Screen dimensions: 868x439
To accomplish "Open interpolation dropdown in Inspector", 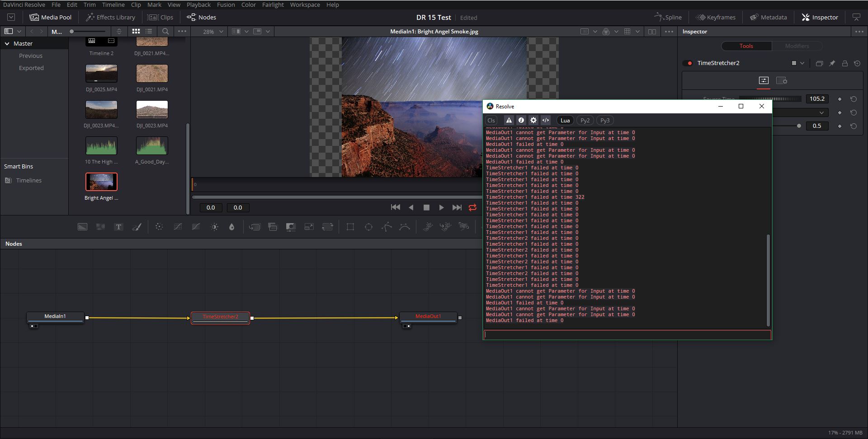I will (x=821, y=112).
